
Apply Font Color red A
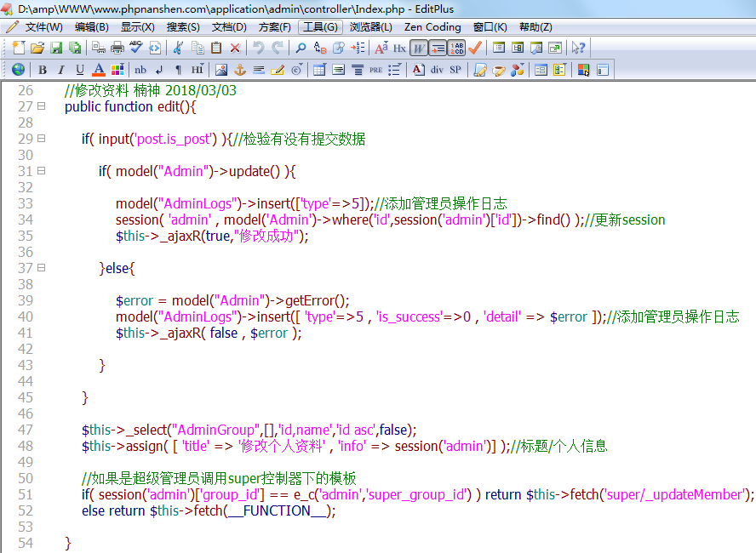[99, 70]
